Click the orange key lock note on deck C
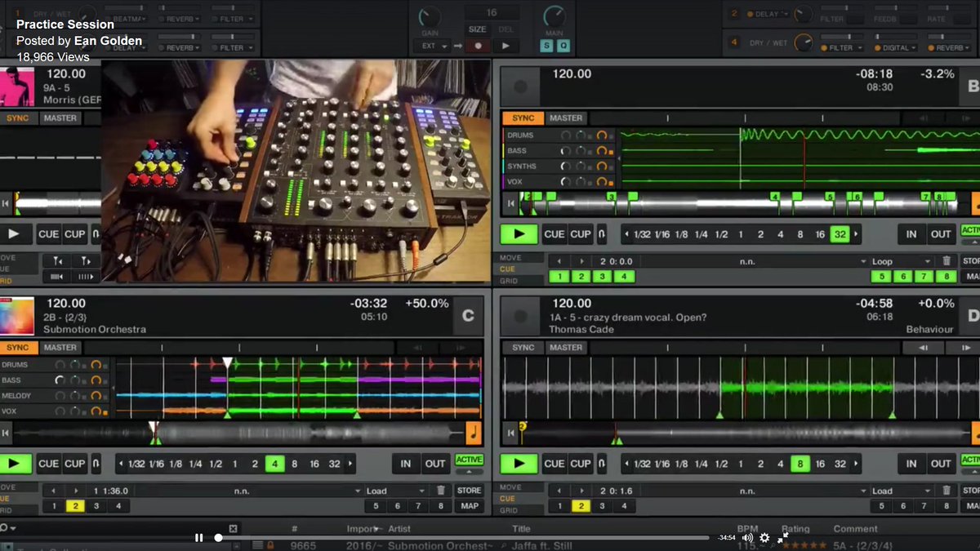The height and width of the screenshot is (551, 980). point(474,433)
